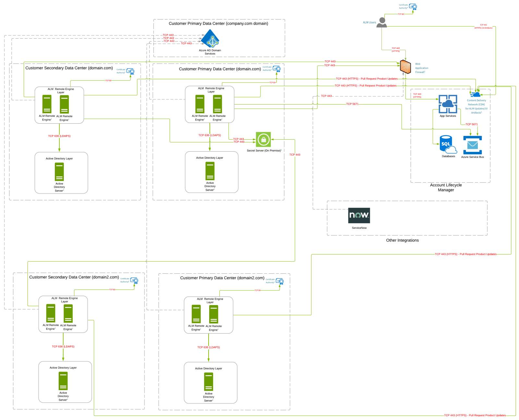Click the ServiceNow logo
Image resolution: width=519 pixels, height=420 pixels.
[359, 216]
